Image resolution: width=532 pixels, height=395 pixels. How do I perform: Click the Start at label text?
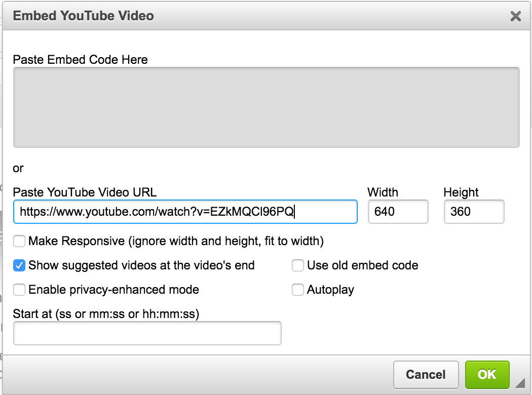pos(106,314)
